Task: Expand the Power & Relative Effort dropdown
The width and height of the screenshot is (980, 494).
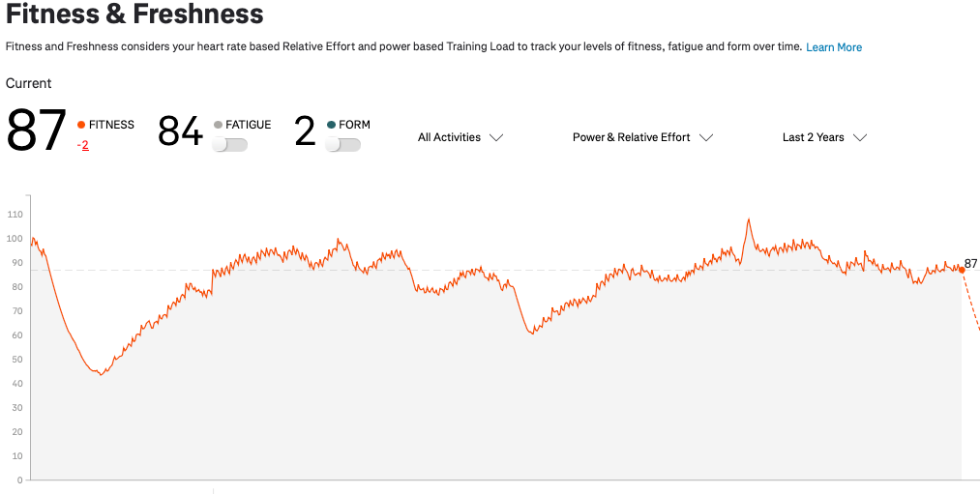Action: [x=642, y=137]
